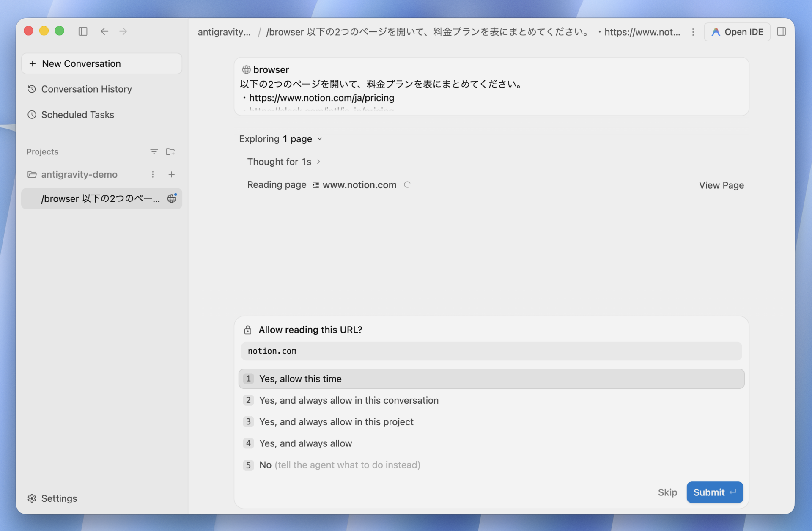Go forward with the right arrow
This screenshot has width=812, height=531.
pyautogui.click(x=123, y=31)
